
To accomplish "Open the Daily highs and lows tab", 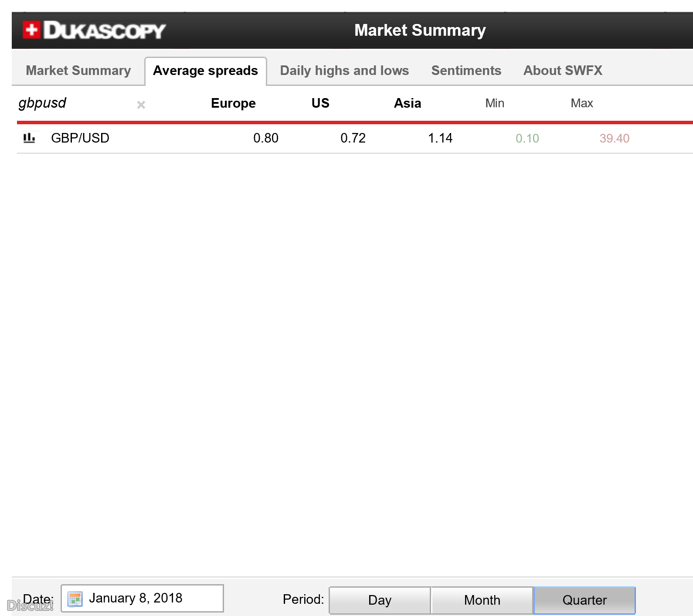I will coord(344,71).
